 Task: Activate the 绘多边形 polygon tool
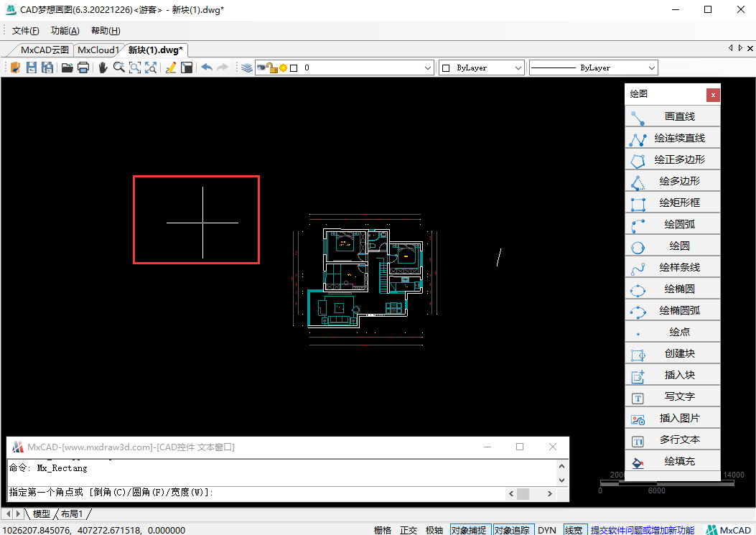coord(673,181)
